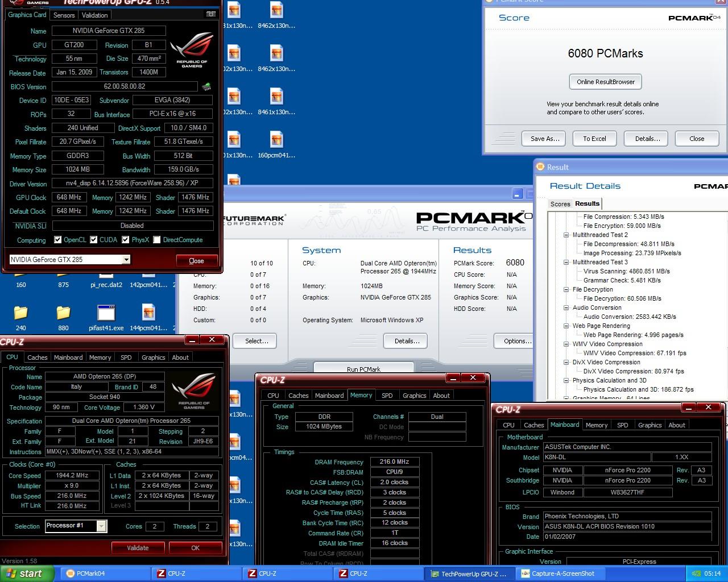
Task: Switch to Capture-A-ScreenShot taskbar button
Action: [561, 573]
